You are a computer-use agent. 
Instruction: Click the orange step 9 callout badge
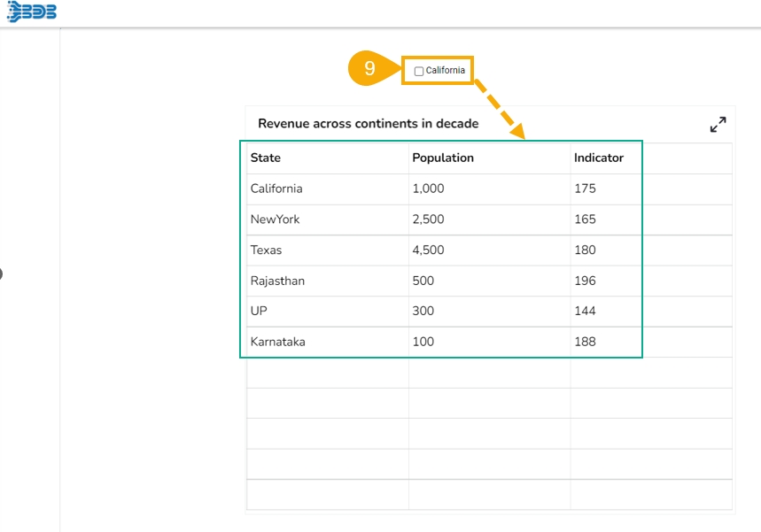tap(370, 69)
